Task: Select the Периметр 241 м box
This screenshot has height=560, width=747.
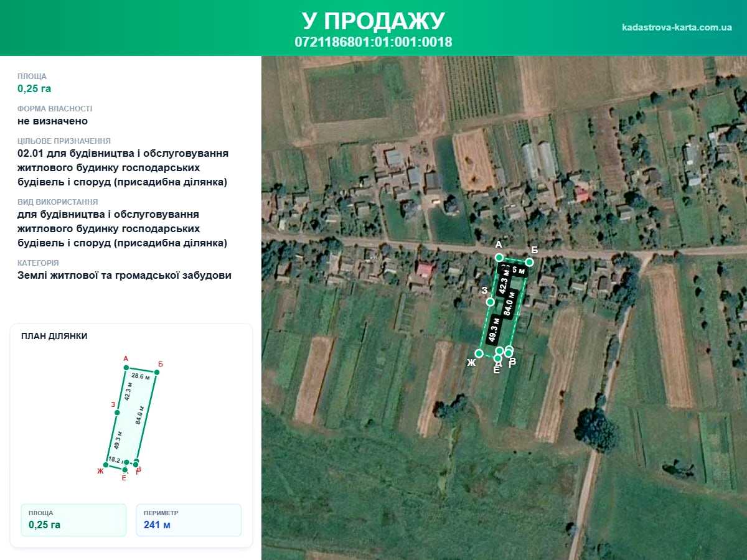Action: [x=189, y=520]
